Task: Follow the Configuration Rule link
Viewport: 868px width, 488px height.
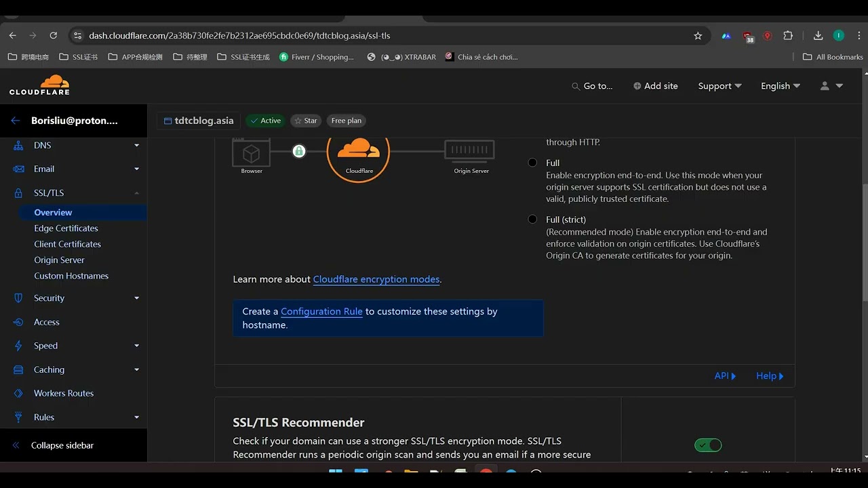Action: click(321, 311)
